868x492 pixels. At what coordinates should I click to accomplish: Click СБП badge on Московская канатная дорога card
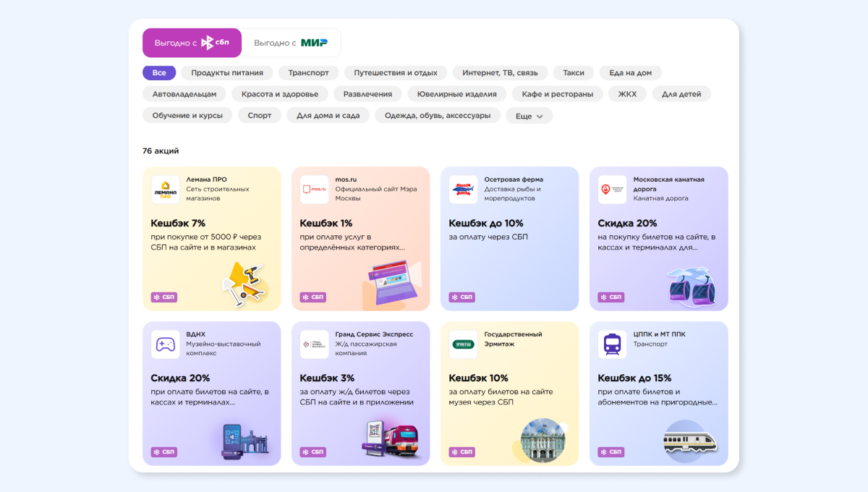point(611,297)
